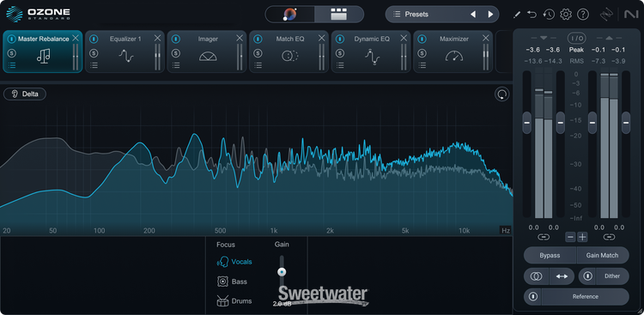
Task: Select the Dynamic EQ module
Action: (x=372, y=51)
